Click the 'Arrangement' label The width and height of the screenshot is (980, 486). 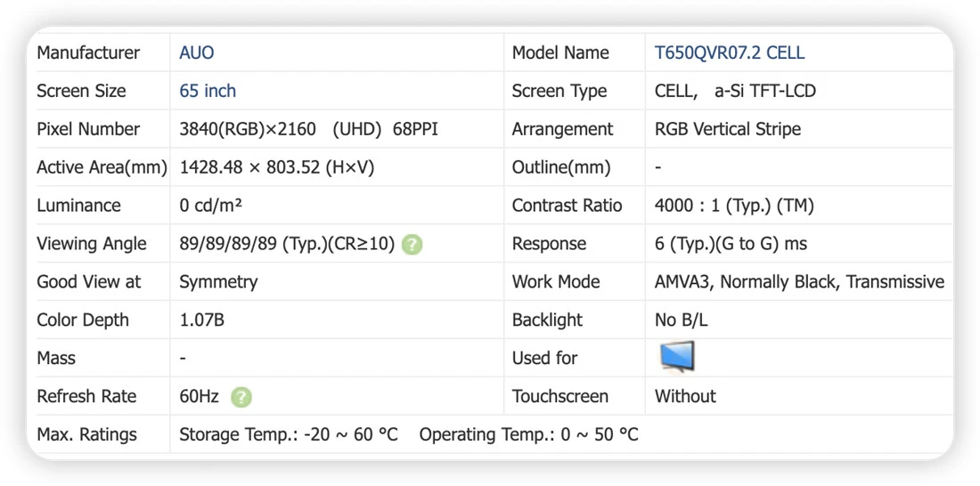[562, 130]
